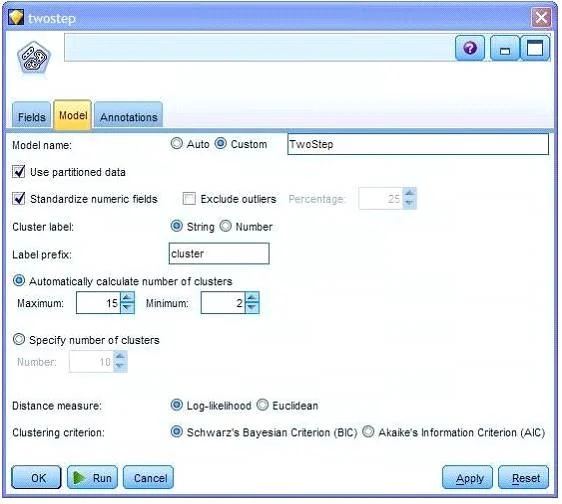Screen dimensions: 562x504
Task: Click the maximize dialog icon button
Action: coord(535,48)
